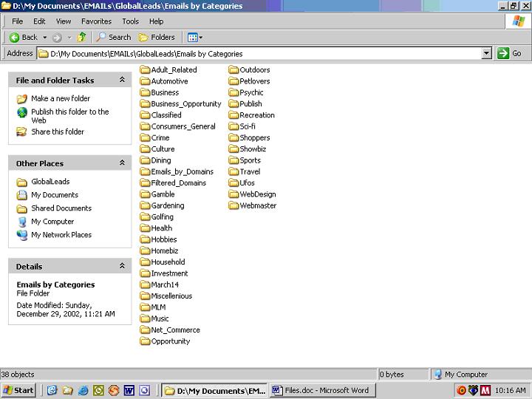This screenshot has width=532, height=399.
Task: Click the Windows Start button
Action: 19,390
